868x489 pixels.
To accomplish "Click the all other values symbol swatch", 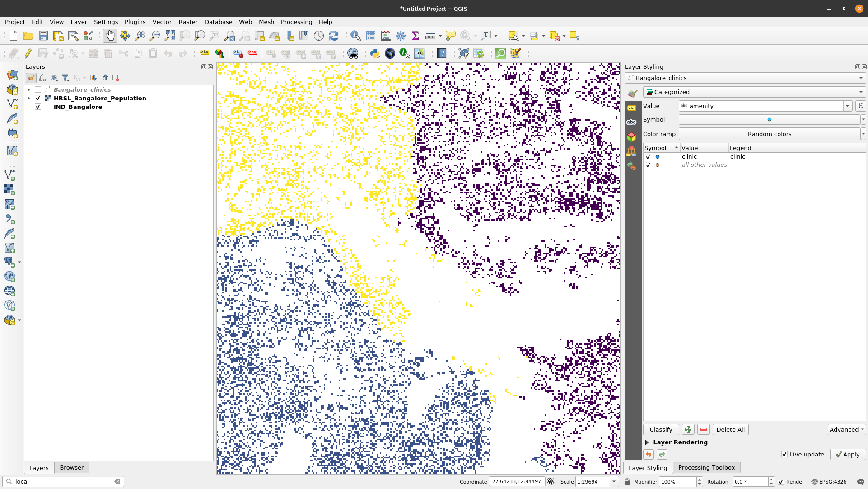I will (x=658, y=165).
